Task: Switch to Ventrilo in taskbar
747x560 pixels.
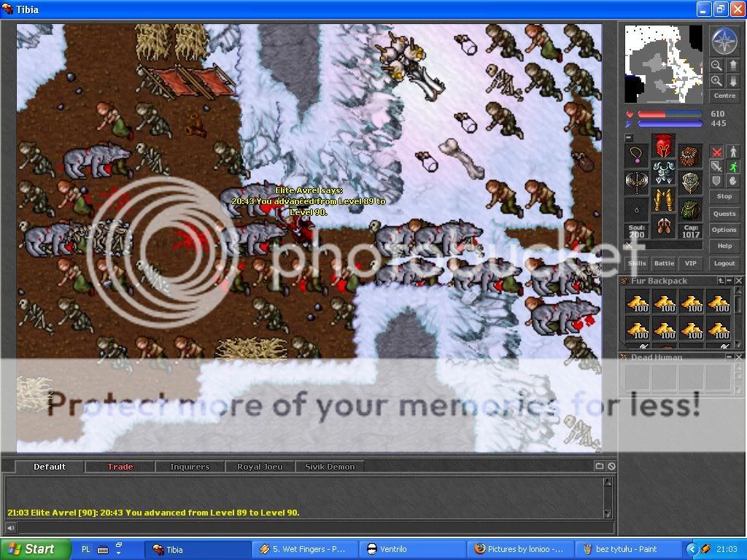Action: click(x=411, y=549)
